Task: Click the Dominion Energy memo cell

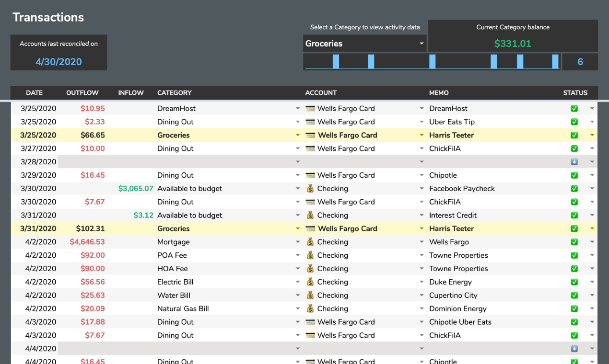Action: (x=458, y=309)
